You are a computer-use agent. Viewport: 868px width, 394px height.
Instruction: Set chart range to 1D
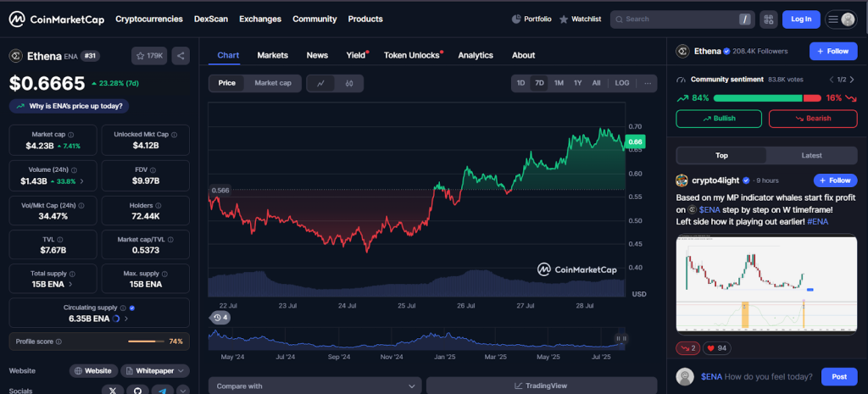click(521, 83)
